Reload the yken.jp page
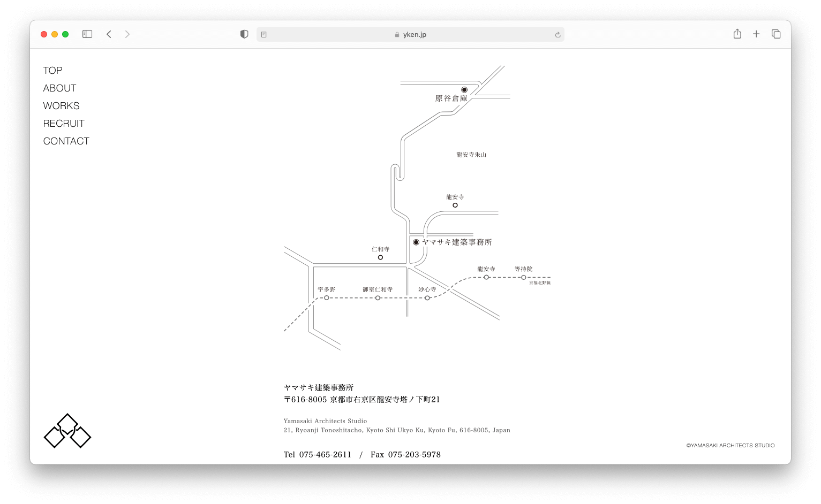The width and height of the screenshot is (821, 504). pyautogui.click(x=558, y=35)
